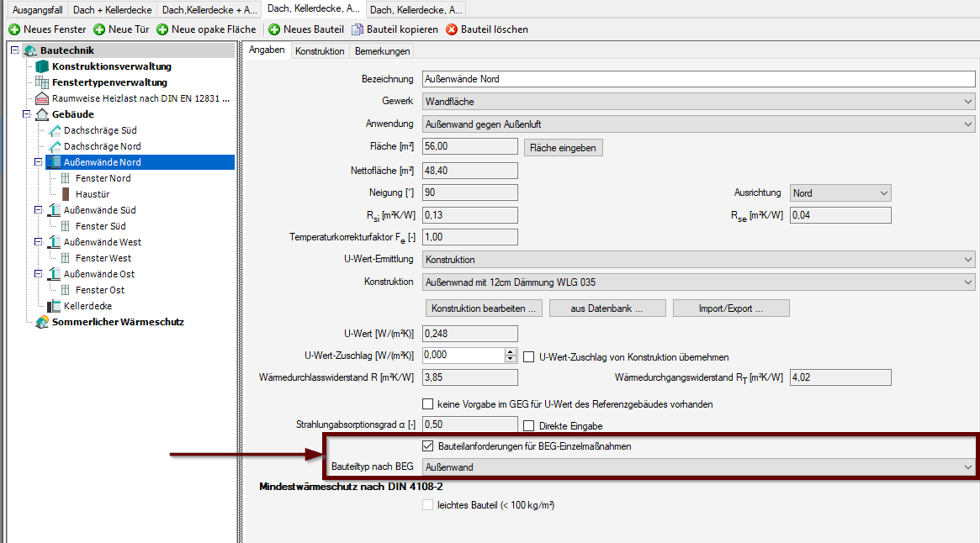Open the Haustür door icon item
Screen dimensions: 980x543
click(66, 194)
